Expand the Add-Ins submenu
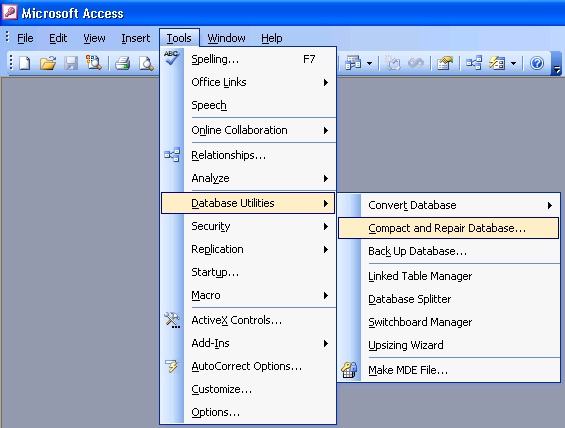This screenshot has width=565, height=428. click(x=248, y=343)
